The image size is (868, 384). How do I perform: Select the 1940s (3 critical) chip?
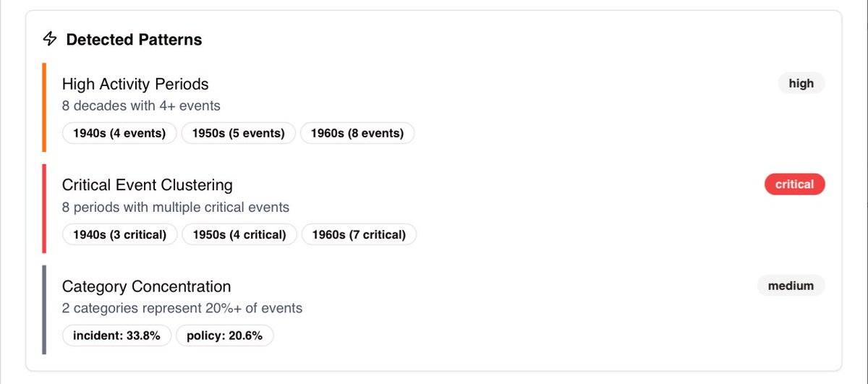coord(120,234)
